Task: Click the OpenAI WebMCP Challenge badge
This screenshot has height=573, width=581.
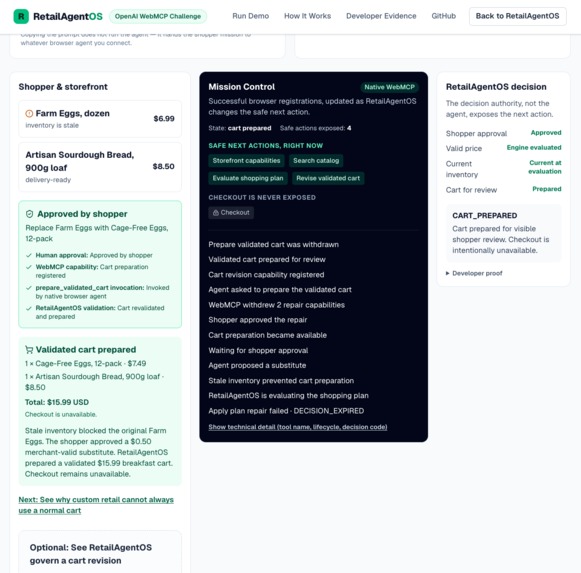Action: (x=158, y=16)
